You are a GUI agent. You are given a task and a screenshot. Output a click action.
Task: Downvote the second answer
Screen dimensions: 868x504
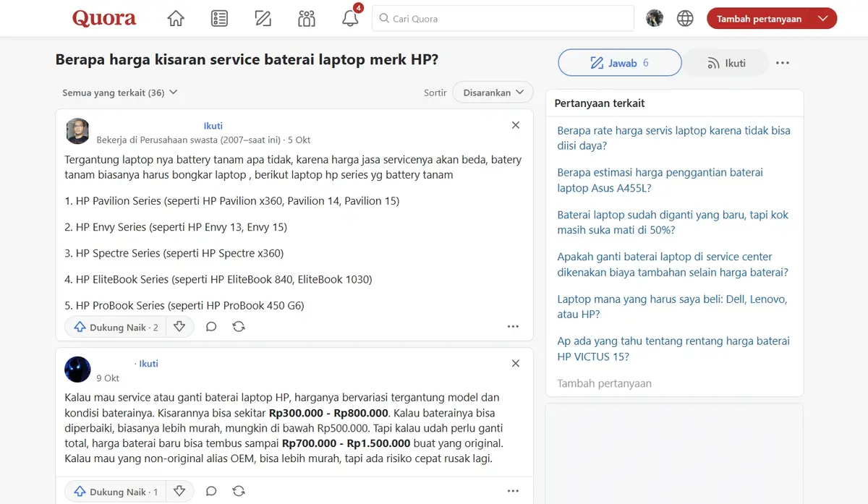click(179, 492)
